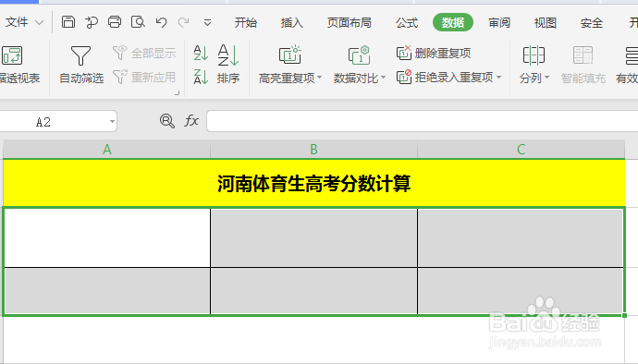Click the 分列 icon
Viewport: 638px width, 364px height.
click(x=534, y=55)
